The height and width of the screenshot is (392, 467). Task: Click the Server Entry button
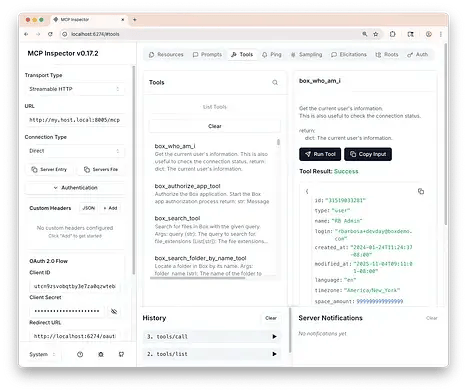point(49,169)
